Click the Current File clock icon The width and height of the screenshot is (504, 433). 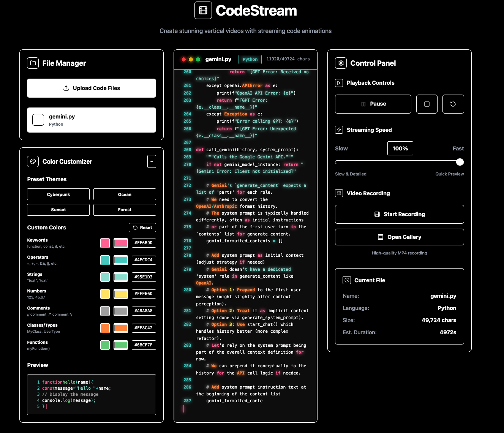[x=347, y=280]
